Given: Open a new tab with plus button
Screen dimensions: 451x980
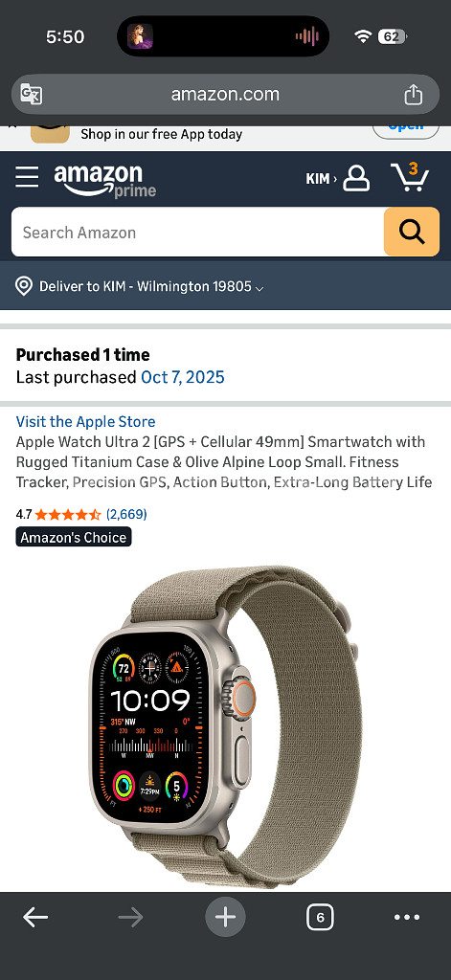Looking at the screenshot, I should point(225,918).
